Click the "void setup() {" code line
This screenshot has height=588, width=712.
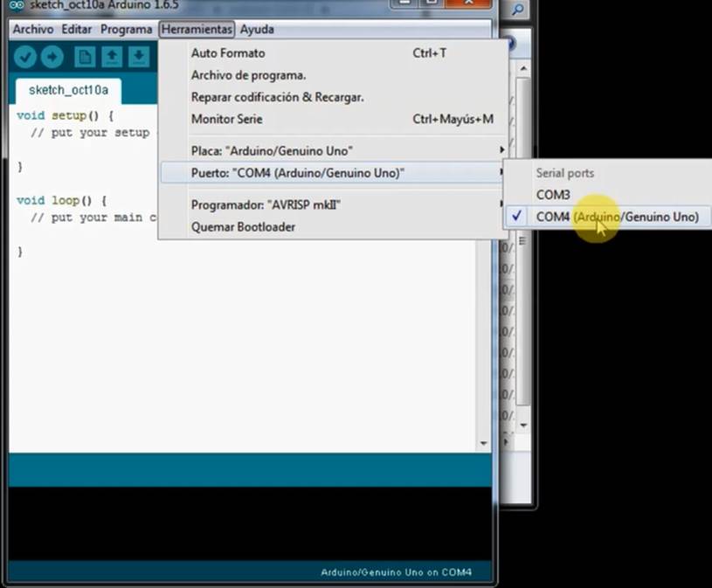pyautogui.click(x=66, y=116)
